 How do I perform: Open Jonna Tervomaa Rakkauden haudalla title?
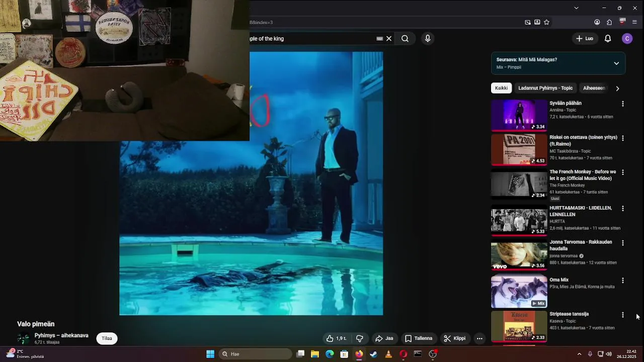click(581, 245)
